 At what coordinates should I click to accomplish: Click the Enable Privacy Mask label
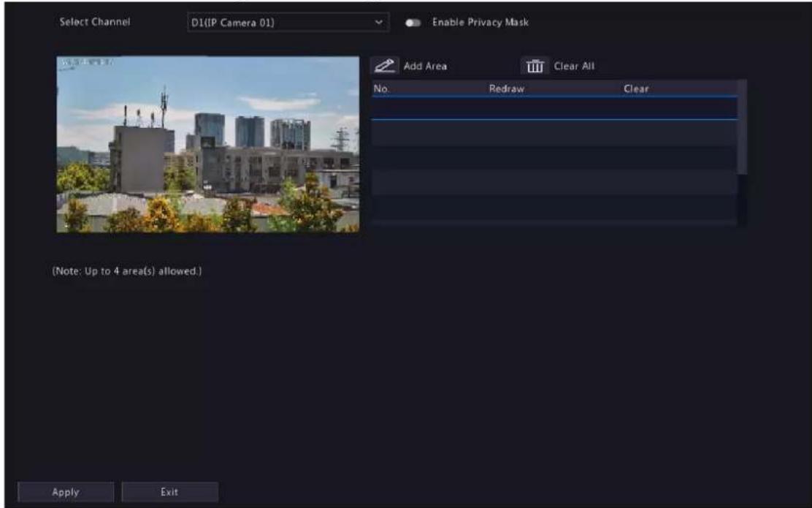480,22
